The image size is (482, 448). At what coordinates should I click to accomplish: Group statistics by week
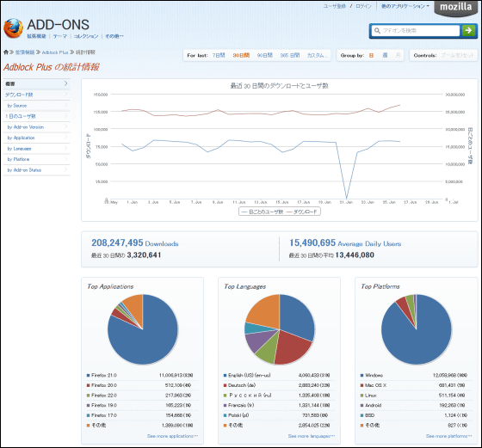click(x=385, y=55)
